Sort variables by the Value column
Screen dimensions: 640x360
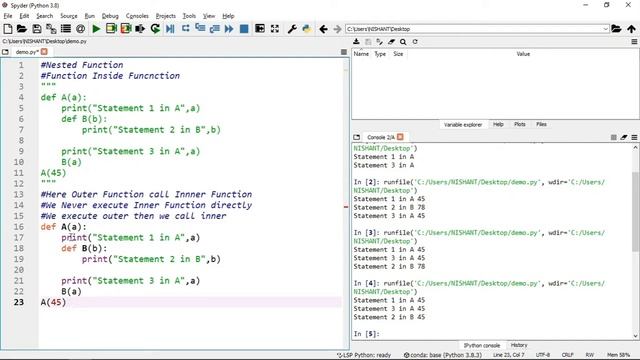(x=523, y=54)
